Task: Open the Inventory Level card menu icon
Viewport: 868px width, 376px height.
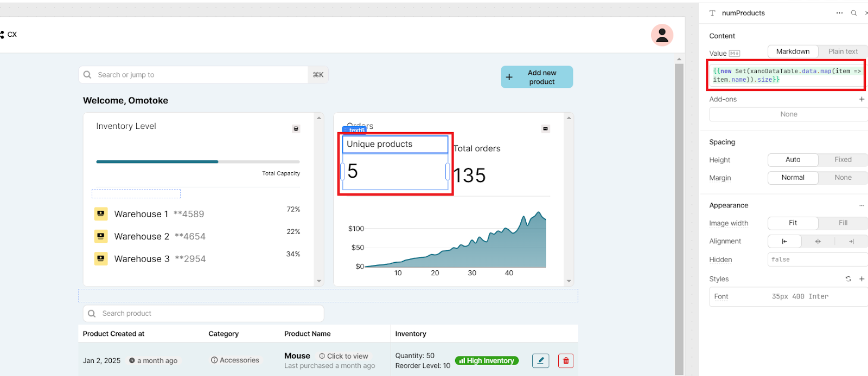Action: tap(296, 128)
